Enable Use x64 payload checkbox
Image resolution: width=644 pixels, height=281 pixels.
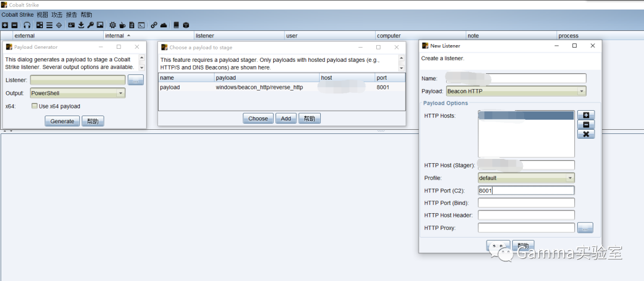coord(35,106)
